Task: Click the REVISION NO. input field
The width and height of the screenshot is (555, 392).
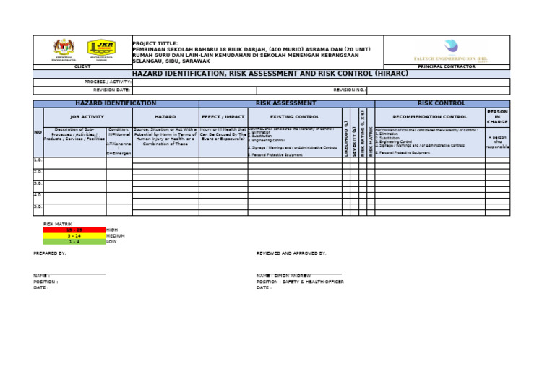Action: (439, 90)
